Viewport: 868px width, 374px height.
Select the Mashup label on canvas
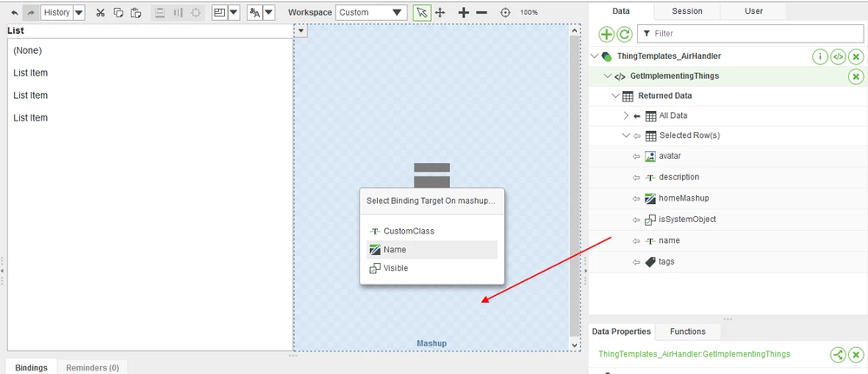click(x=431, y=344)
